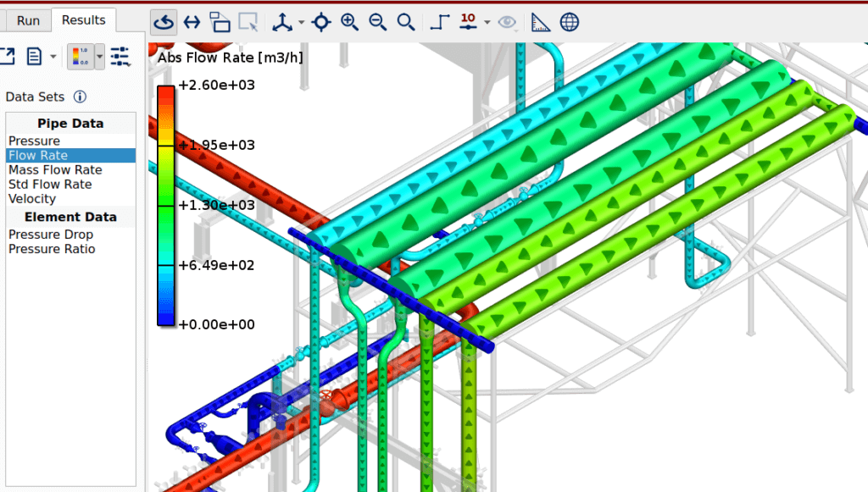Image resolution: width=868 pixels, height=492 pixels.
Task: Activate the zoom out tool
Action: click(x=377, y=22)
